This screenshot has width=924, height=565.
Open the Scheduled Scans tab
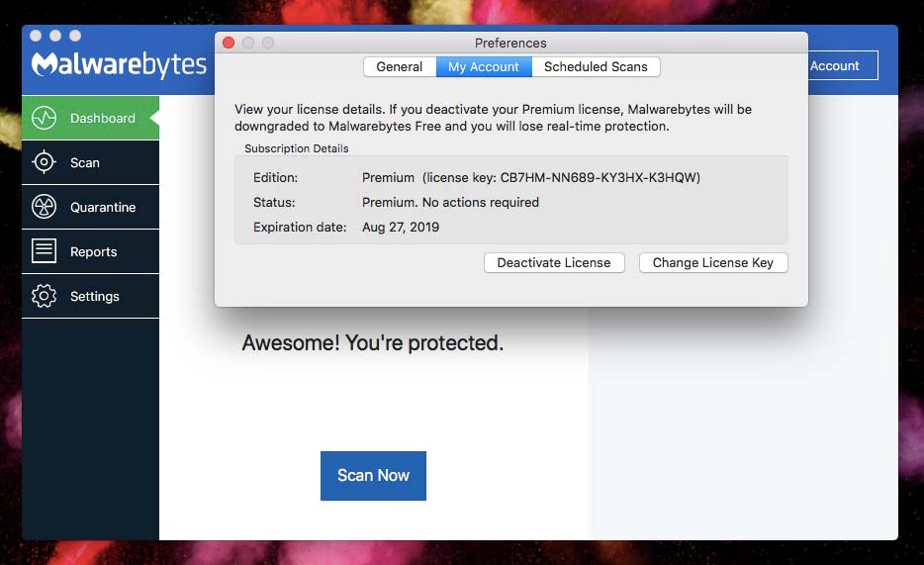click(596, 66)
